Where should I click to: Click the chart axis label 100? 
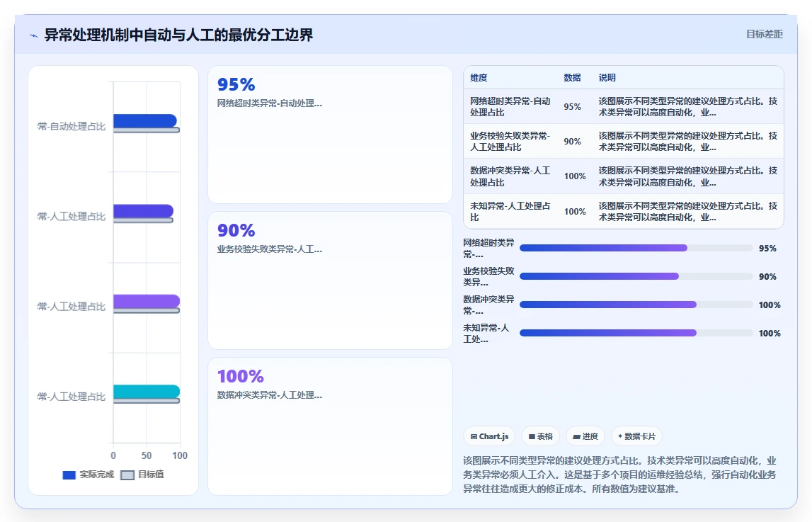180,455
